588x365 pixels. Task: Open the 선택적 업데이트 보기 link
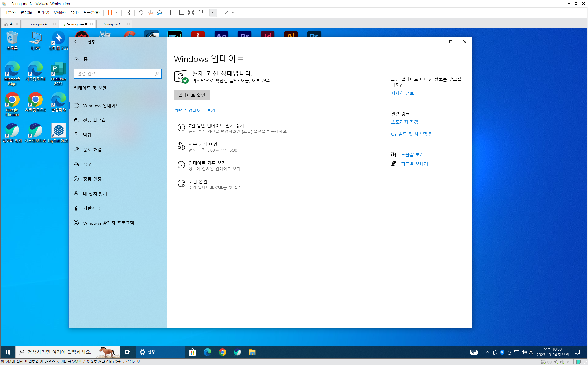point(195,110)
